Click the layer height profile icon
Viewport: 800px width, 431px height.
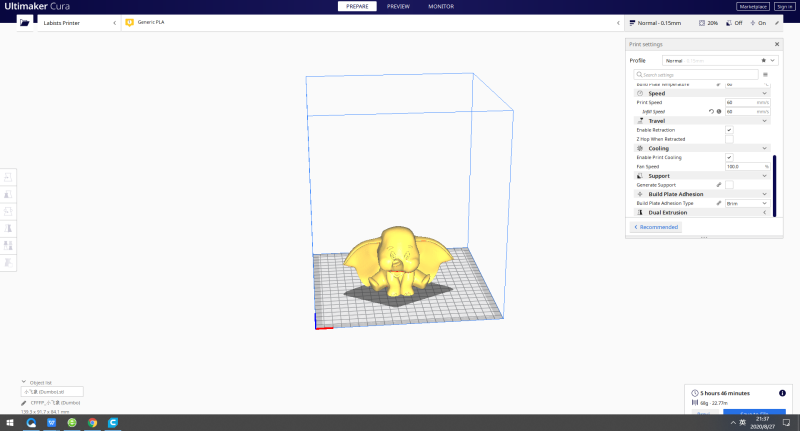633,23
